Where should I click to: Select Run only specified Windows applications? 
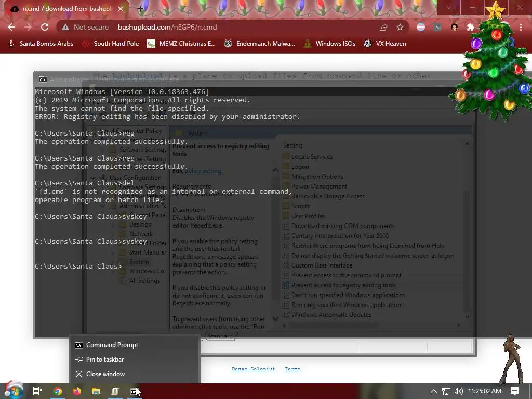tap(348, 304)
